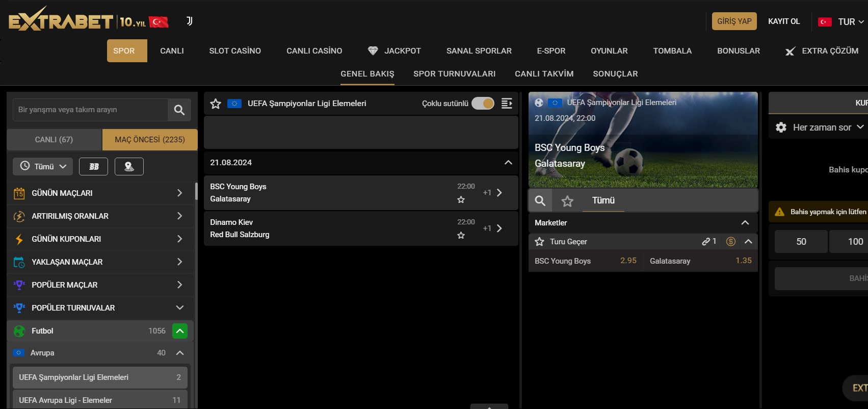
Task: Select the 50 stake quick button
Action: pyautogui.click(x=801, y=242)
